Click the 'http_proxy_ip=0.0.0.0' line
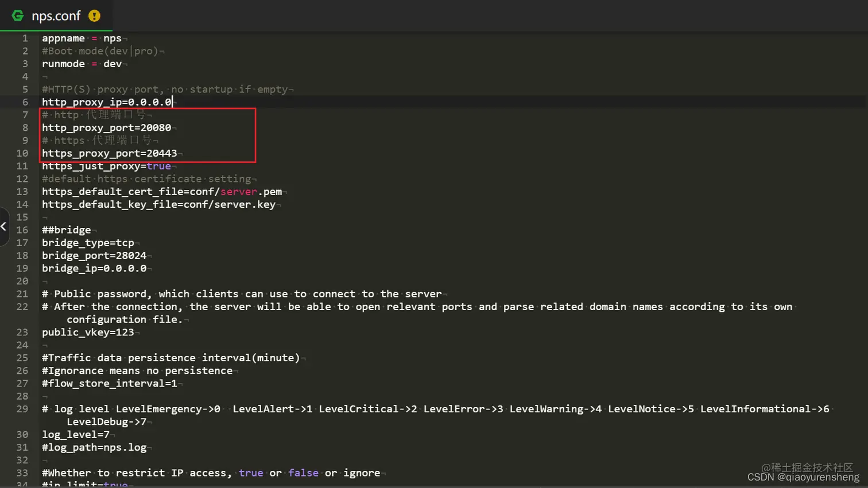The height and width of the screenshot is (488, 868). (x=107, y=102)
